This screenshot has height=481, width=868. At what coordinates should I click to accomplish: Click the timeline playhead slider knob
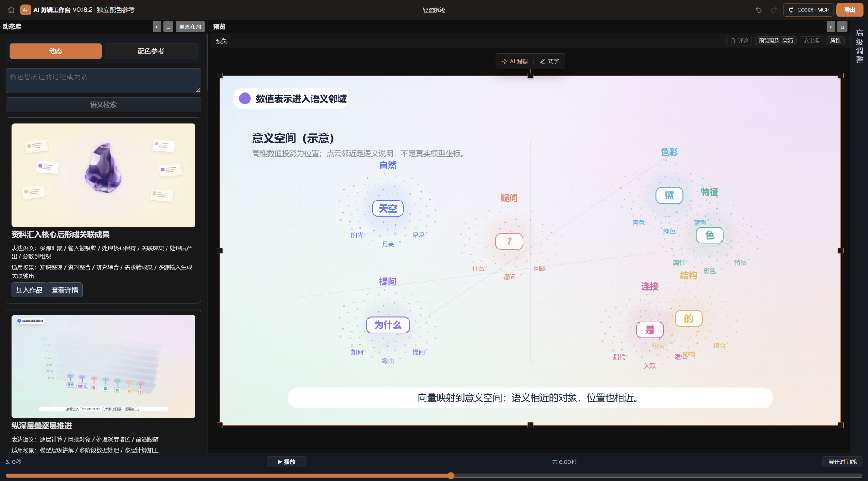(x=451, y=475)
